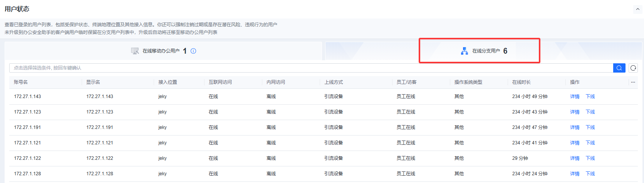Click info icon next to mobile office users

[x=193, y=51]
